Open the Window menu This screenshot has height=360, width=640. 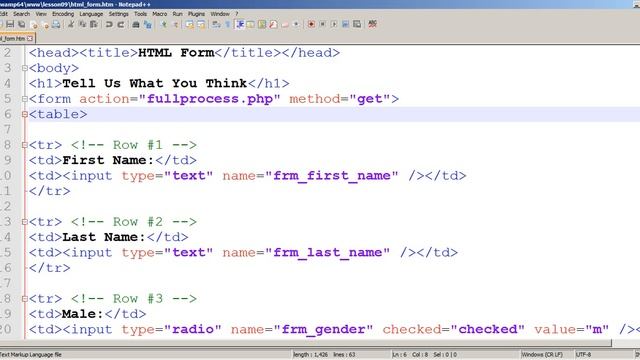click(220, 14)
